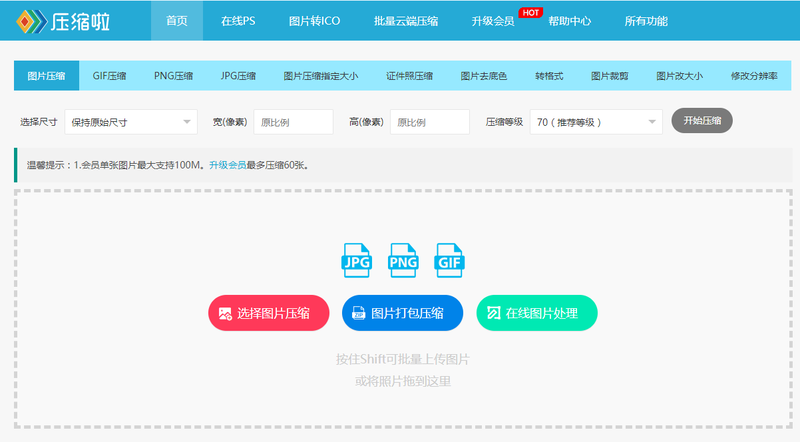Open the 首页 nav tab
The width and height of the screenshot is (800, 442).
tap(177, 21)
